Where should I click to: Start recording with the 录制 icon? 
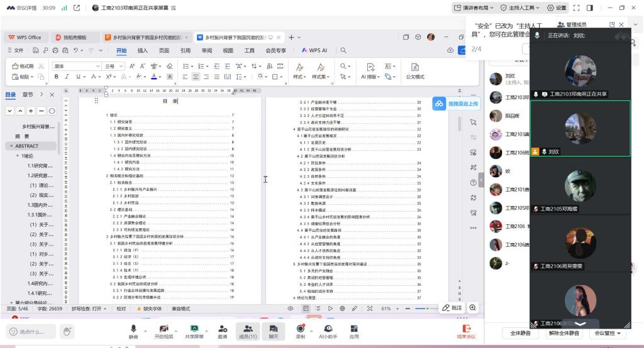coord(300,329)
